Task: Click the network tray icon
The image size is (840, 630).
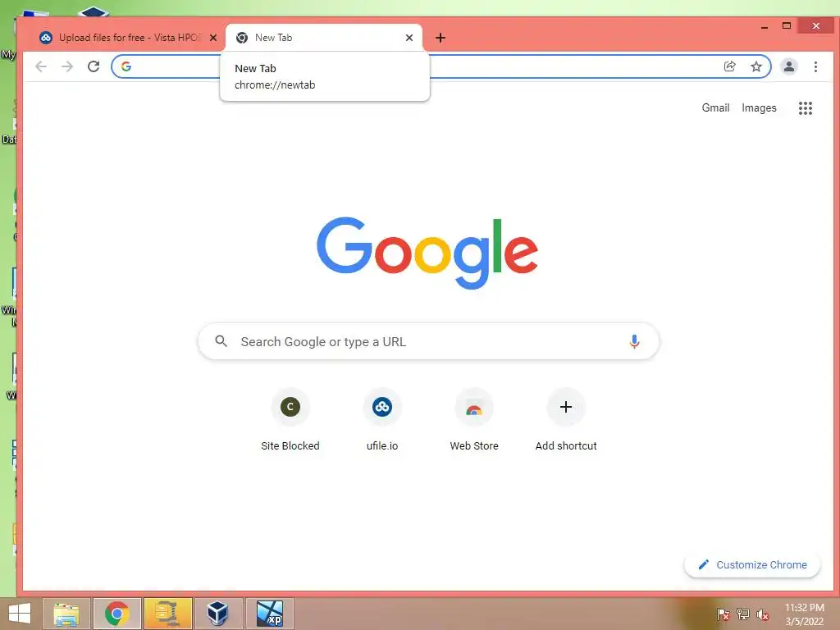Action: click(743, 614)
